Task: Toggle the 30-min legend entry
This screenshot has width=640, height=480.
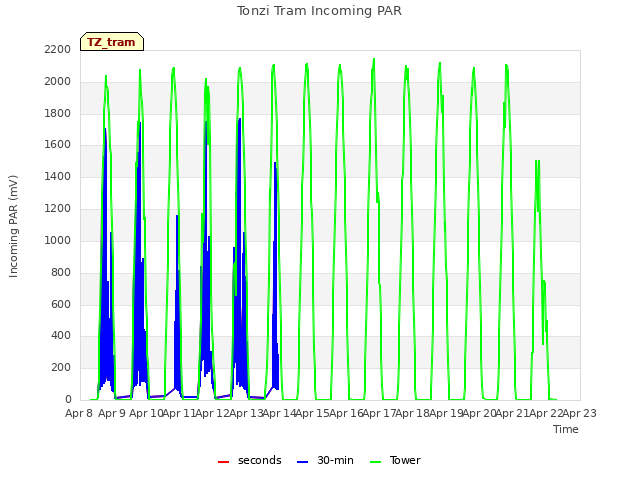Action: click(x=325, y=460)
